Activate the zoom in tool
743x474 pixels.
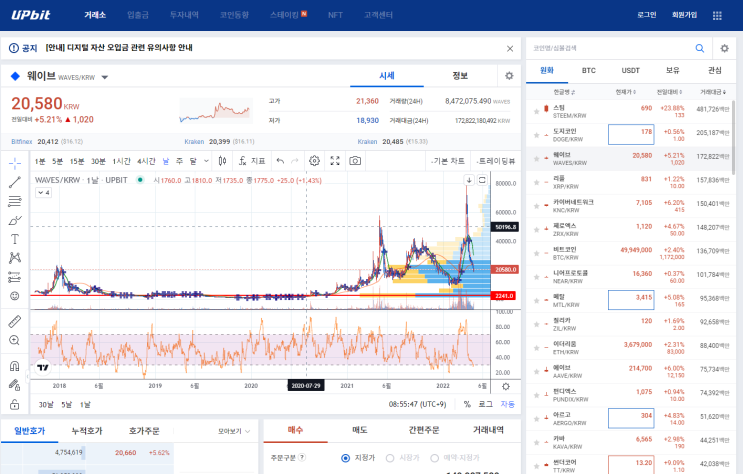click(15, 340)
